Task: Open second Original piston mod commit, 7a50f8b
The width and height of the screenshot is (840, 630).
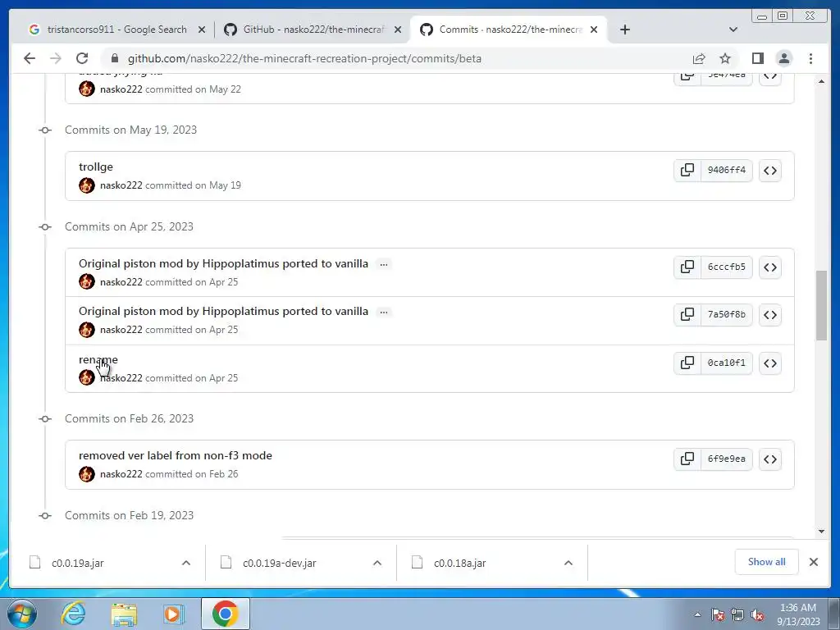Action: click(x=223, y=311)
